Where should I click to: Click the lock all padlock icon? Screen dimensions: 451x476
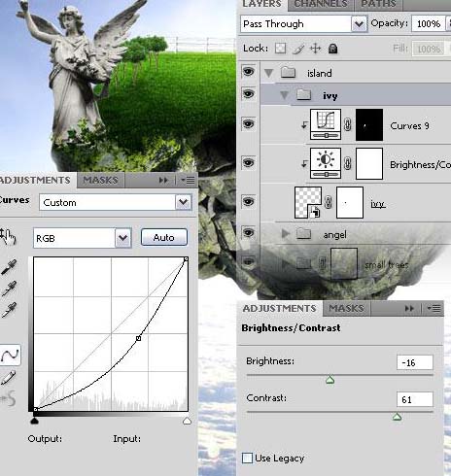pyautogui.click(x=332, y=49)
